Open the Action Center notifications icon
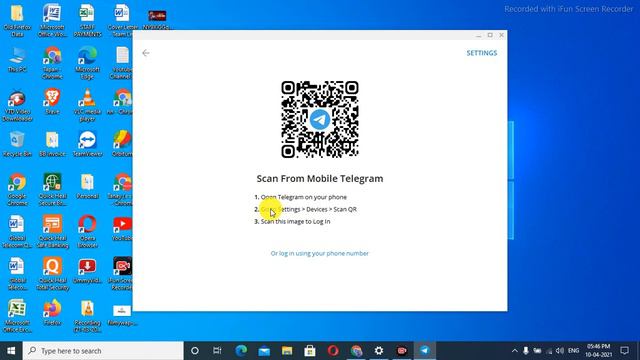The width and height of the screenshot is (640, 360). pos(624,351)
